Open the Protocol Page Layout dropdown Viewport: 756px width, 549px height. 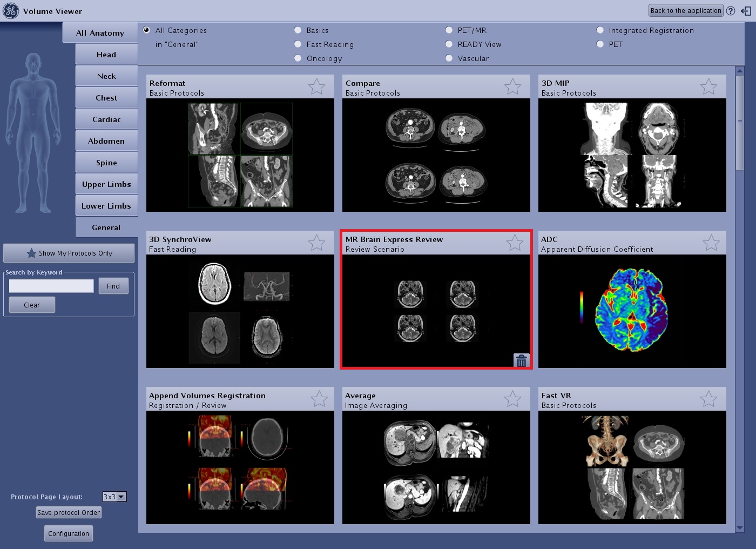pos(122,497)
